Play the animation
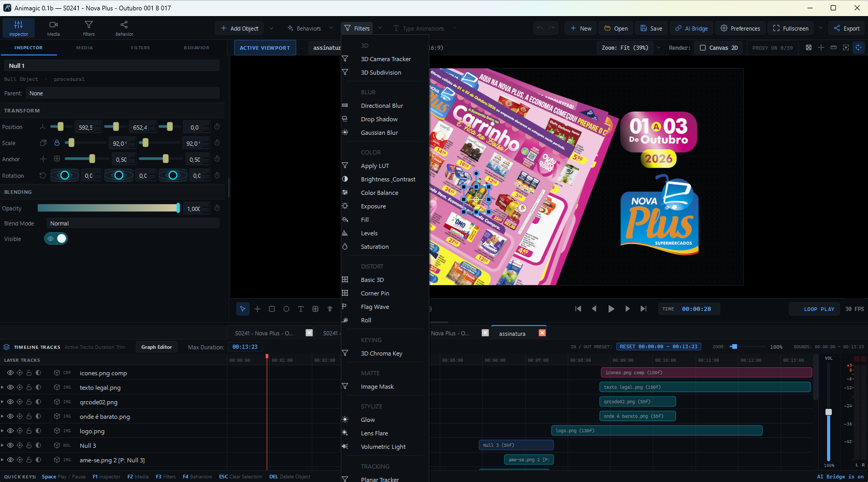This screenshot has height=482, width=868. pyautogui.click(x=611, y=309)
